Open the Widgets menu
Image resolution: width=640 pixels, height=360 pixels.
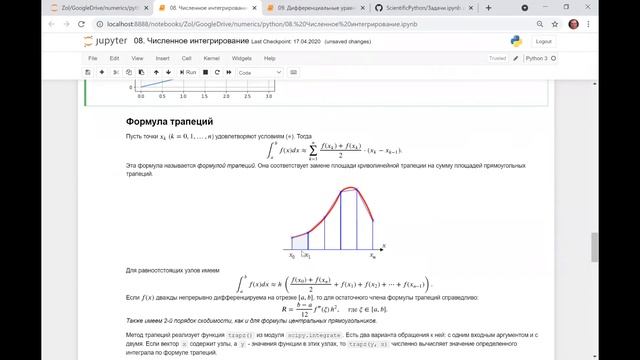tap(242, 58)
